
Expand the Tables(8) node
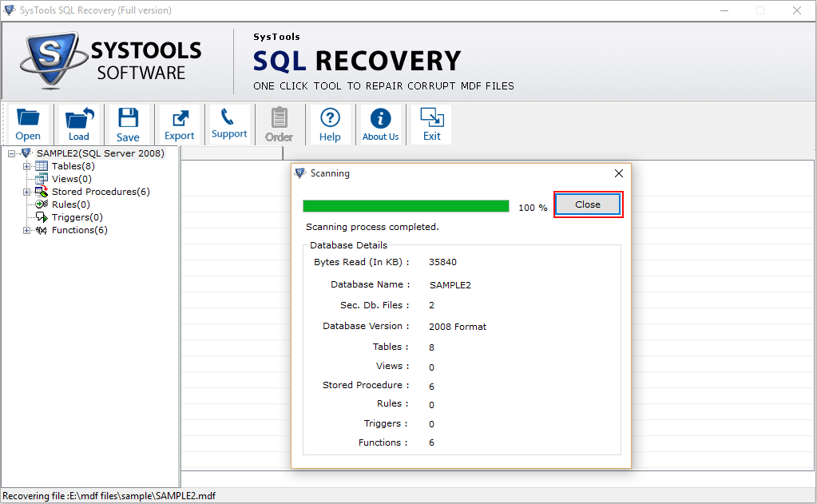(x=26, y=167)
